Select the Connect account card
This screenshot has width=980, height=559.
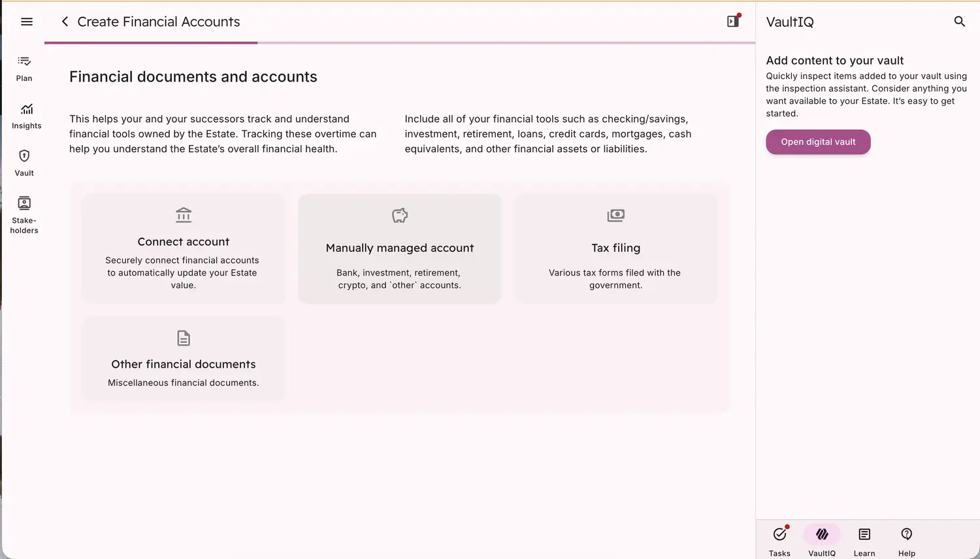pos(184,249)
